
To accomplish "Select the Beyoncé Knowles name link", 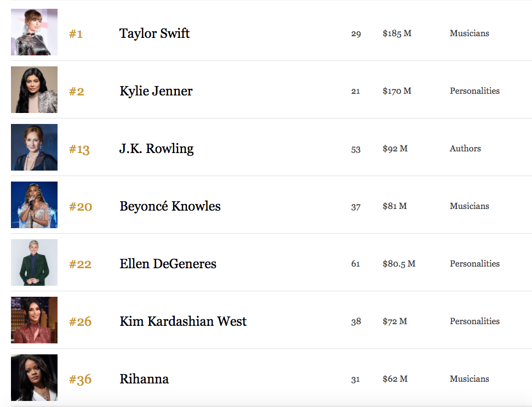I will pyautogui.click(x=170, y=206).
